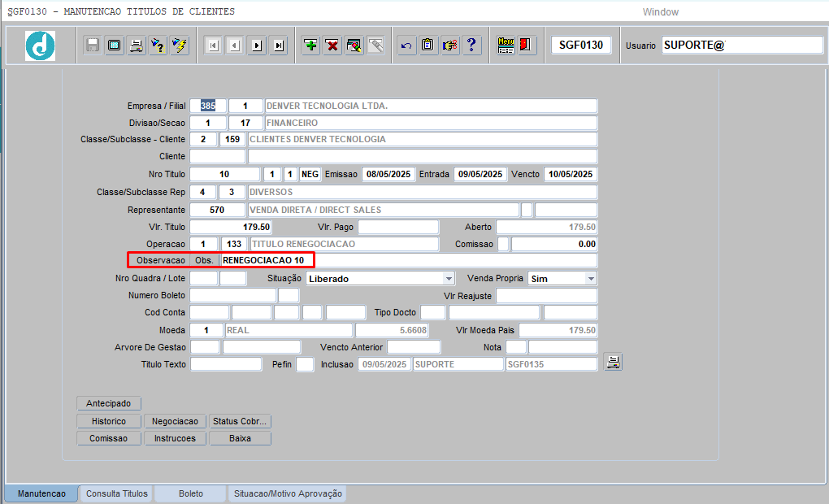Click the Cliente code input field

(x=217, y=157)
